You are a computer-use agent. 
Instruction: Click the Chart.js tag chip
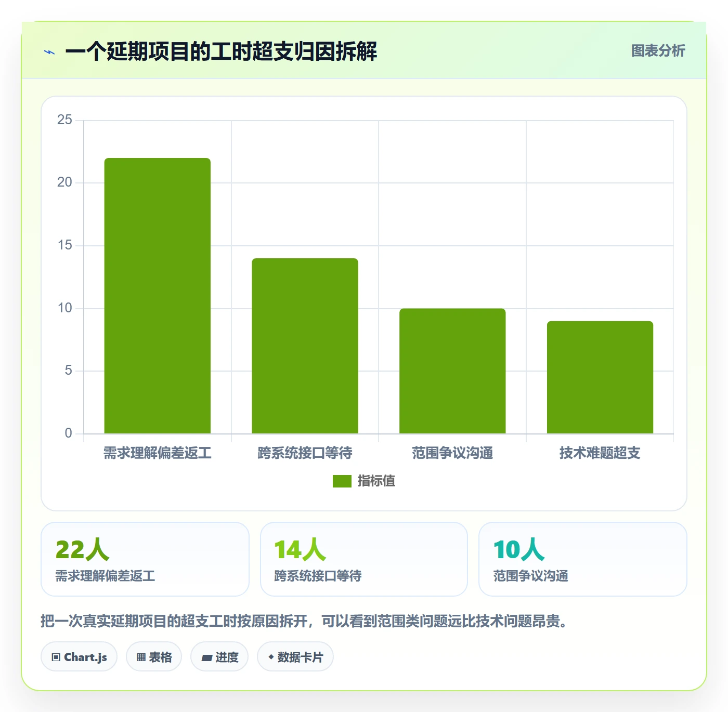point(79,657)
